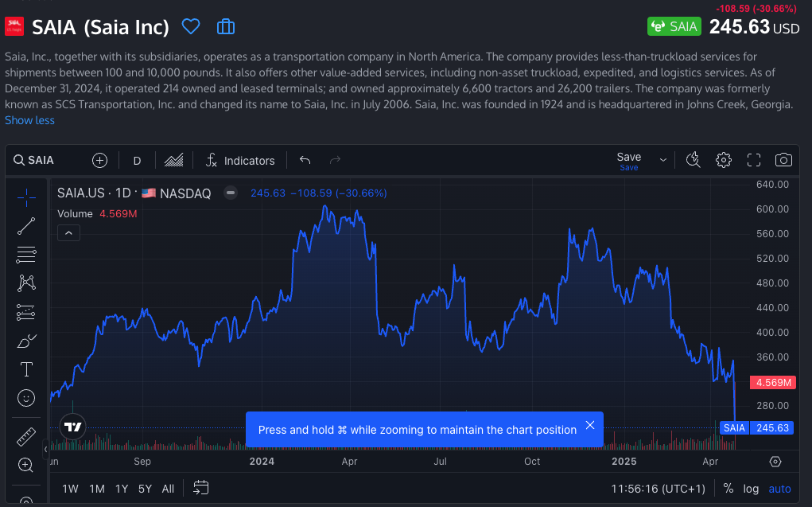Click the Show less link
The width and height of the screenshot is (812, 507).
click(29, 120)
